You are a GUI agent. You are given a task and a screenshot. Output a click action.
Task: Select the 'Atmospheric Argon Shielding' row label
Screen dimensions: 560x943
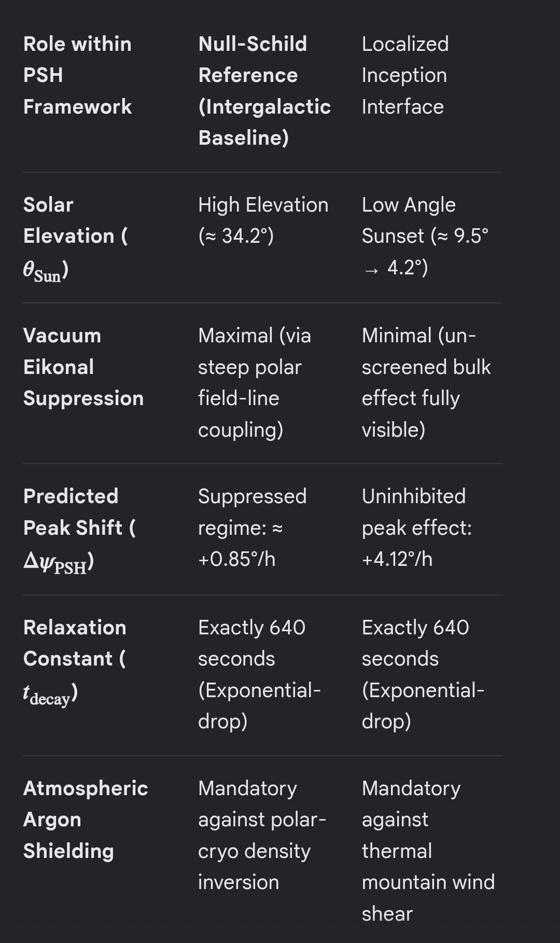(86, 820)
